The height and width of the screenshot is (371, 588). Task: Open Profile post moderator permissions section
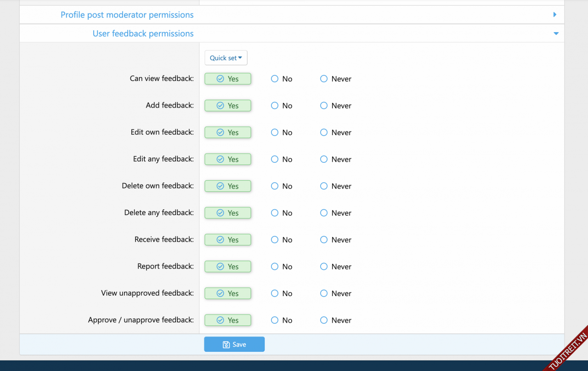[127, 15]
